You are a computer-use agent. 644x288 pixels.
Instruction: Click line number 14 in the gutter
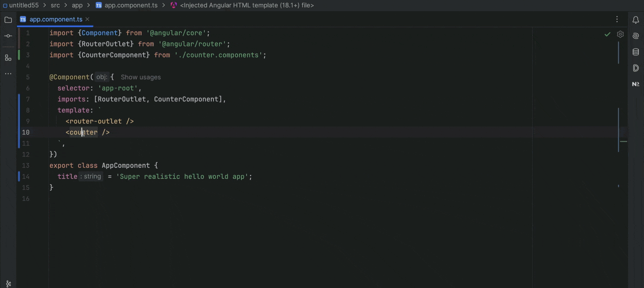(25, 176)
